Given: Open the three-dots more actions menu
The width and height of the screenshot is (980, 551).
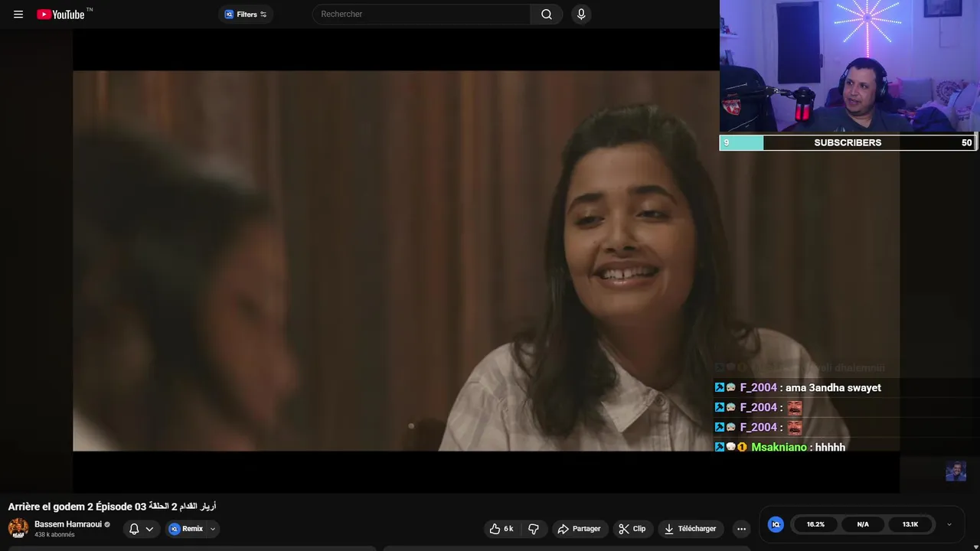Looking at the screenshot, I should (741, 529).
